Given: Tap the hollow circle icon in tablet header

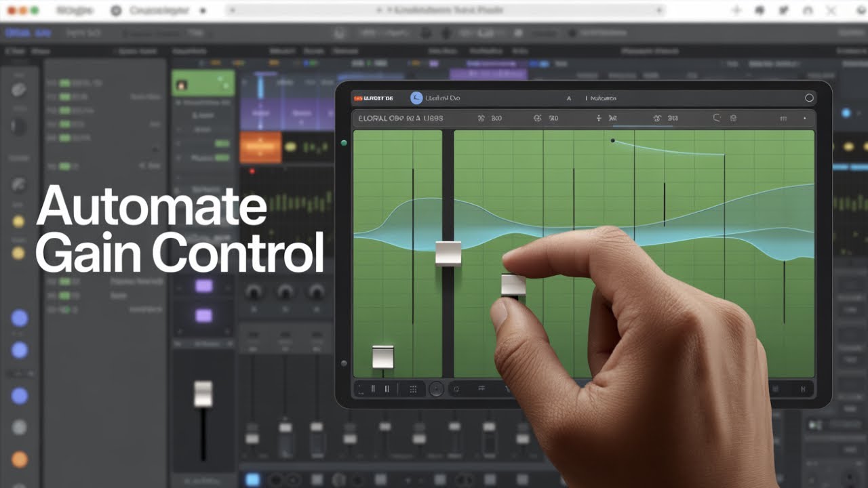Looking at the screenshot, I should click(809, 98).
